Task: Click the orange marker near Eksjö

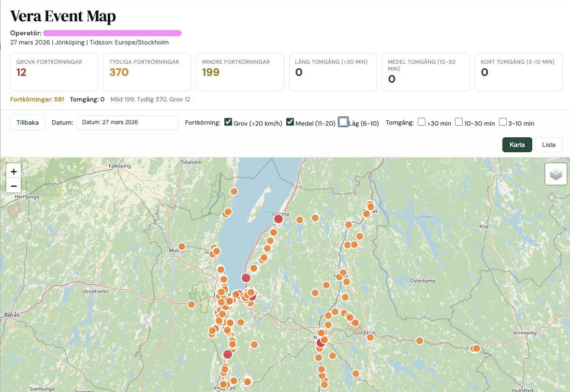Action: click(370, 337)
